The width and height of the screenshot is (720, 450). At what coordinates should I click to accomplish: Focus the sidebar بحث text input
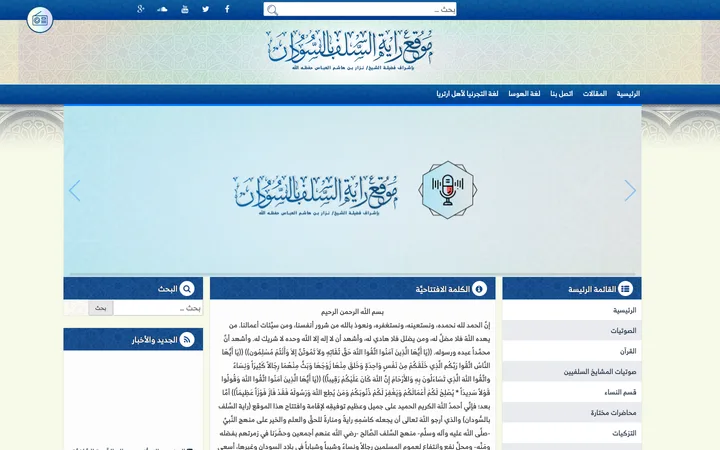158,308
